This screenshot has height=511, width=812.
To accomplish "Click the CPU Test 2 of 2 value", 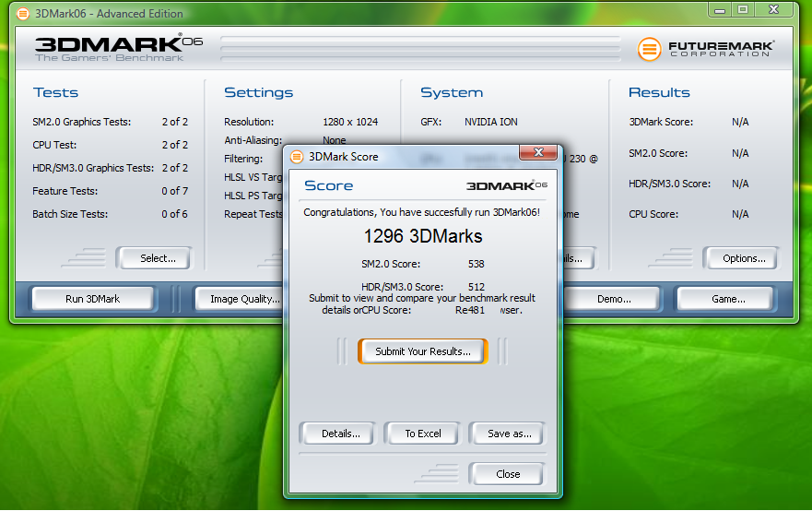I will (x=174, y=145).
